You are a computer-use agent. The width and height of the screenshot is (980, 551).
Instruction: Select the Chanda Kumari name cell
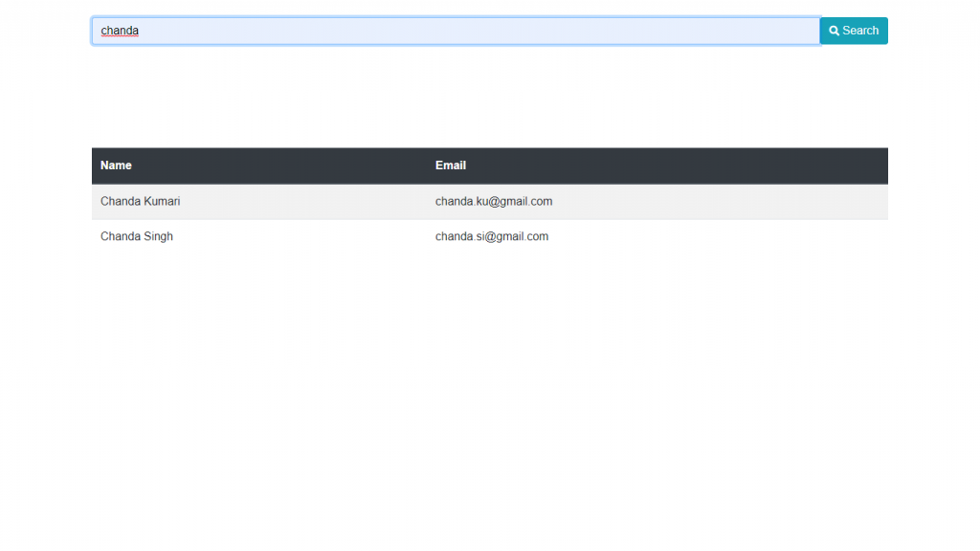[x=141, y=202]
